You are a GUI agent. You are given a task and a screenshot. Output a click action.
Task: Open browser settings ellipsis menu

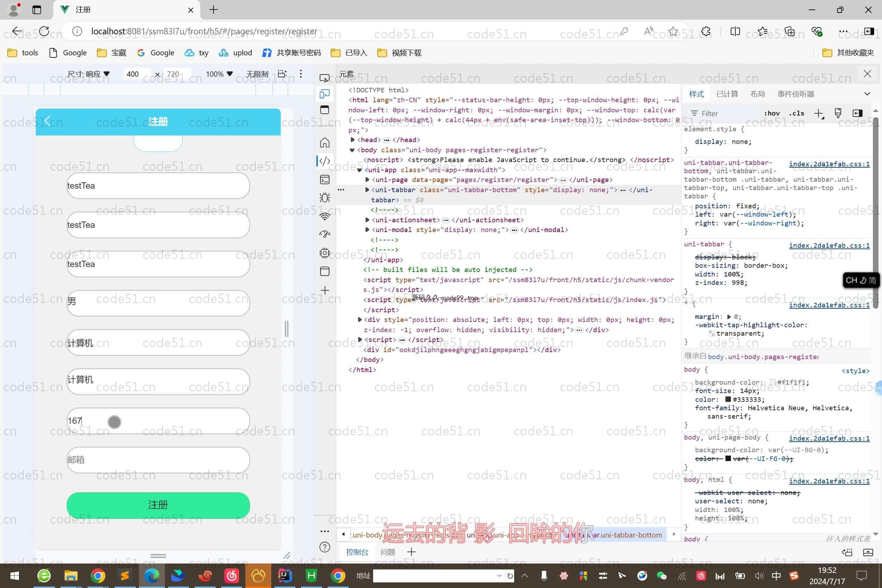pyautogui.click(x=843, y=31)
